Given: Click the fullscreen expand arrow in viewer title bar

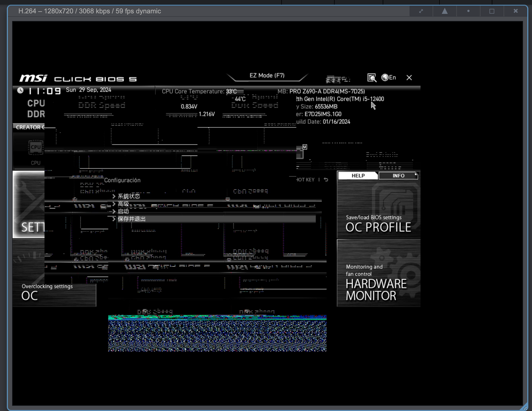Looking at the screenshot, I should pos(421,11).
